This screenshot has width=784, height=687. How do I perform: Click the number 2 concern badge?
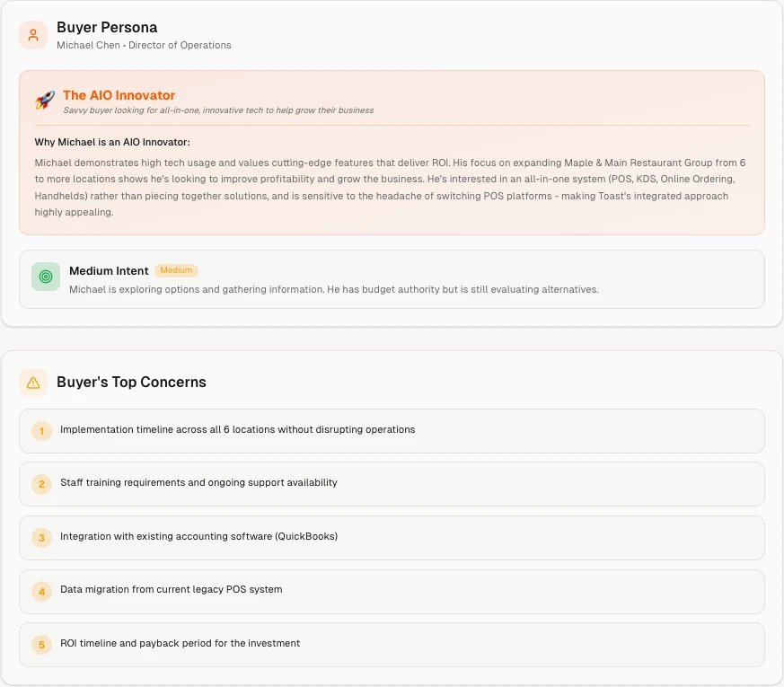tap(41, 484)
